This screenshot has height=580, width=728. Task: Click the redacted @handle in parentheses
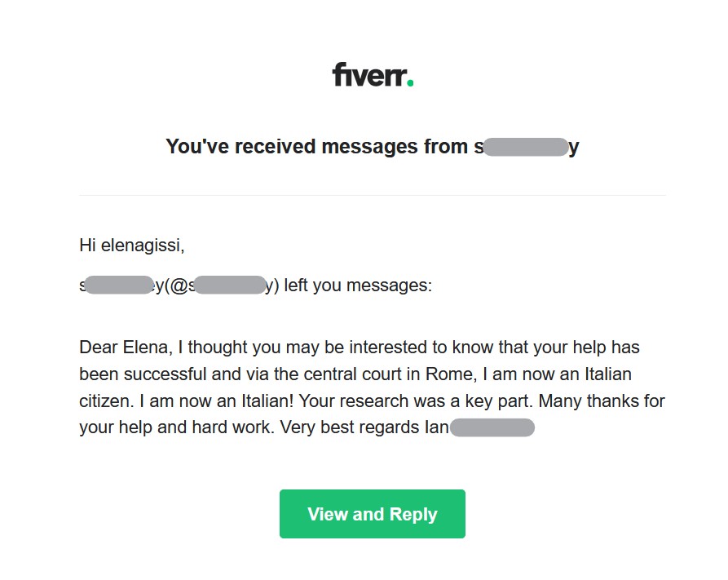[232, 286]
